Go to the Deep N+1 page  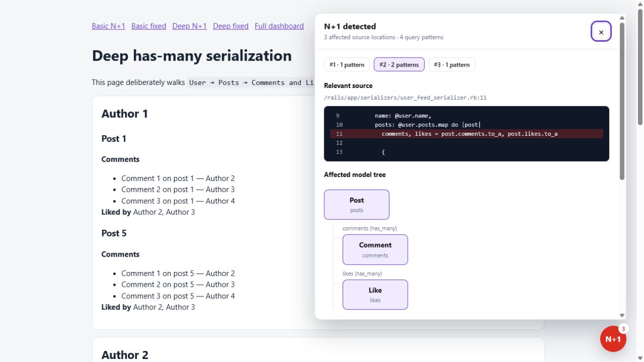[x=189, y=26]
